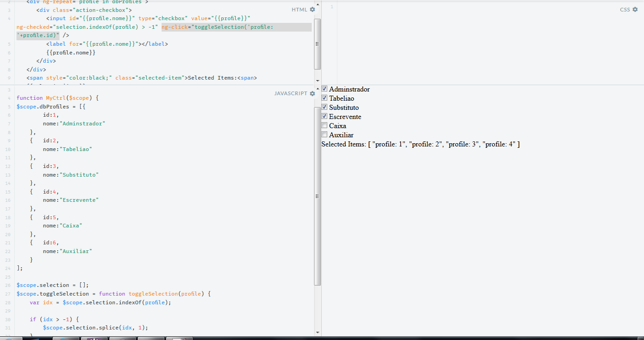The height and width of the screenshot is (340, 644).
Task: Click the 'Adminstrador' label in the result pane
Action: [x=349, y=89]
